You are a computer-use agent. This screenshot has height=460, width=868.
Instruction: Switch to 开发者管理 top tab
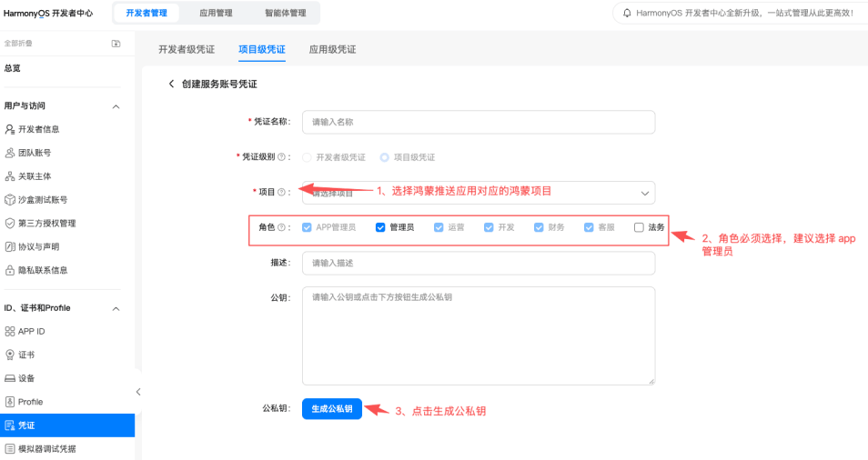(146, 13)
